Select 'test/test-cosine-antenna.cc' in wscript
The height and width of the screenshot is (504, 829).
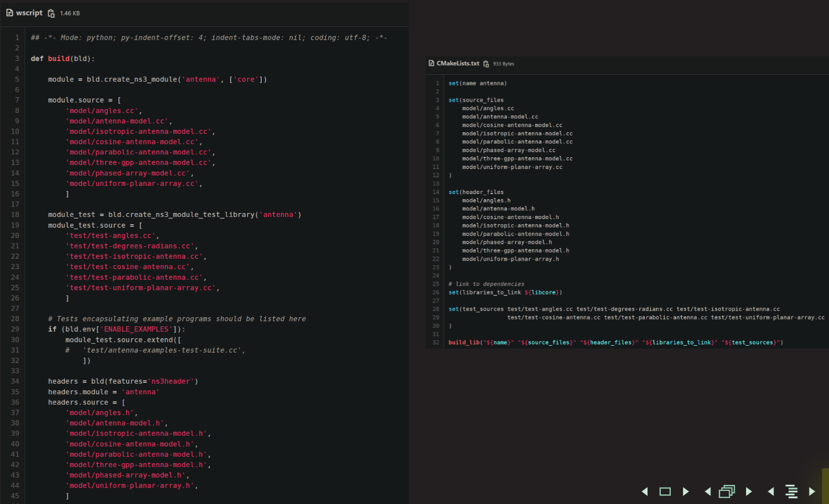tap(128, 267)
